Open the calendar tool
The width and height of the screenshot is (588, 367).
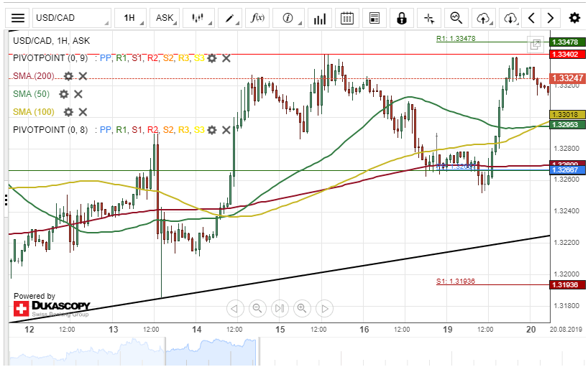pos(347,18)
